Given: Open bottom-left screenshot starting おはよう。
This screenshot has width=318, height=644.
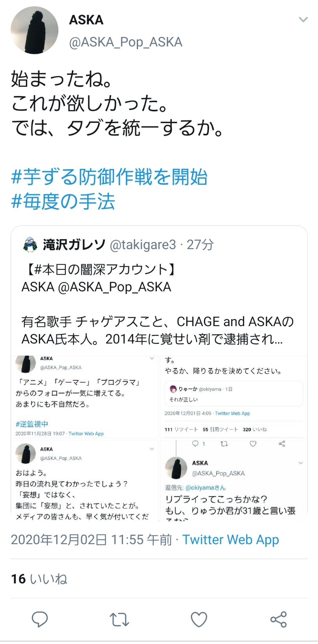Looking at the screenshot, I should (85, 480).
